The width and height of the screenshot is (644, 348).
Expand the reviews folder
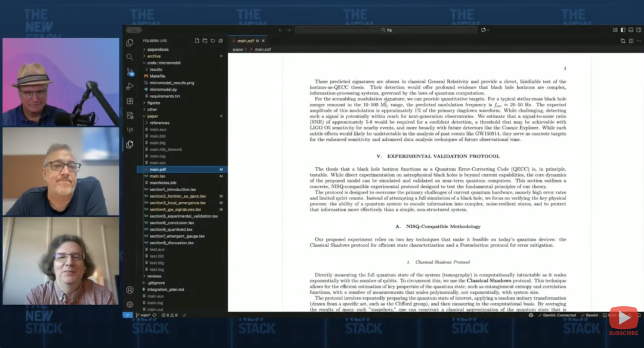click(154, 276)
